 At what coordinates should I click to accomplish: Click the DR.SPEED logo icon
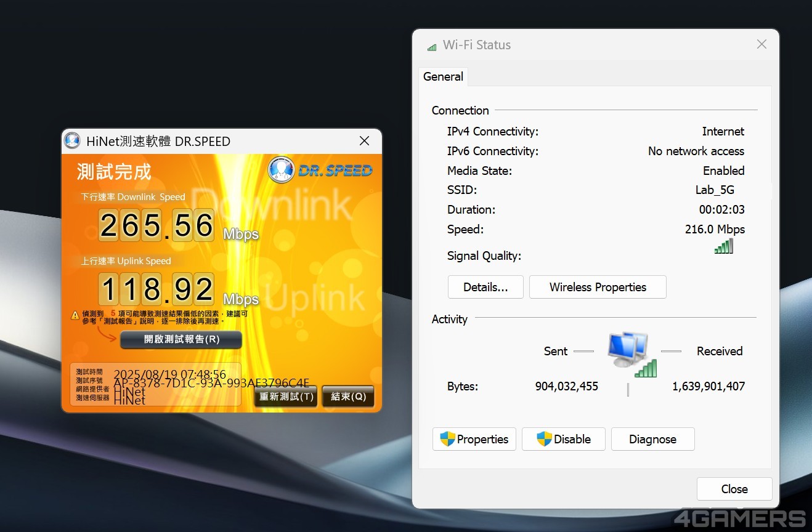(281, 170)
